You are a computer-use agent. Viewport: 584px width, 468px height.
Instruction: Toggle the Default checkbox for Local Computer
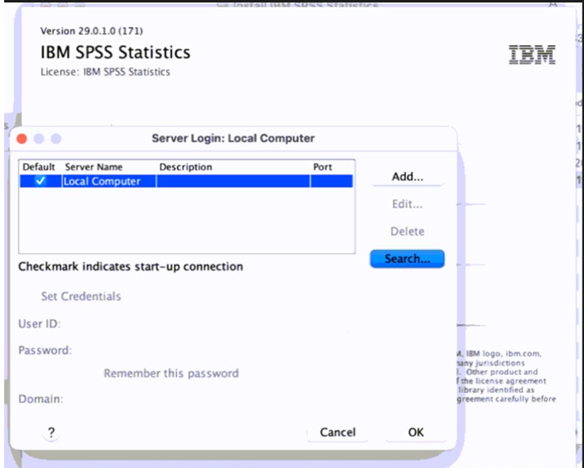(x=40, y=181)
